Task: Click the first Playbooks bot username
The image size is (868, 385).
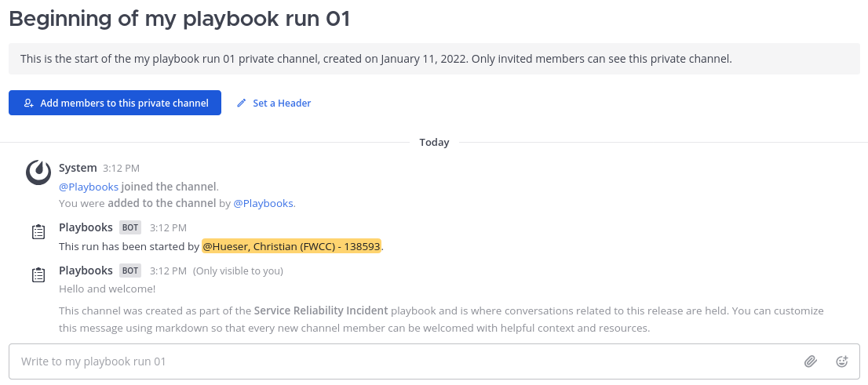Action: pyautogui.click(x=86, y=227)
